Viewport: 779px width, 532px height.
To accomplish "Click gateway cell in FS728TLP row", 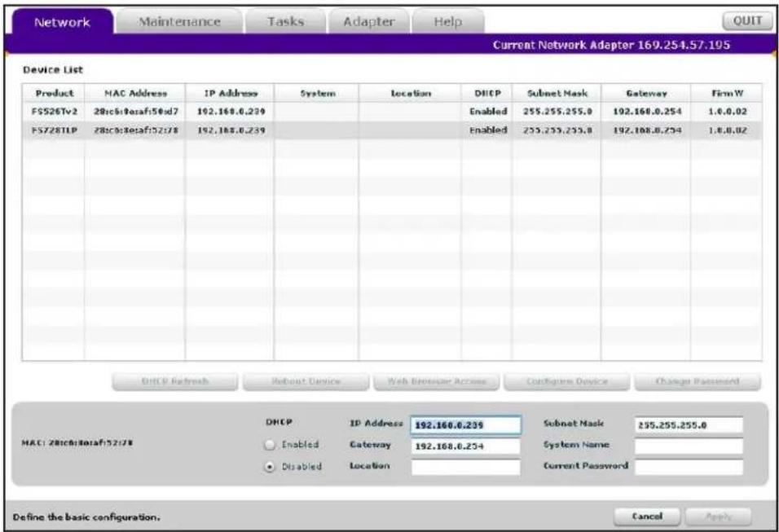I will pyautogui.click(x=647, y=130).
